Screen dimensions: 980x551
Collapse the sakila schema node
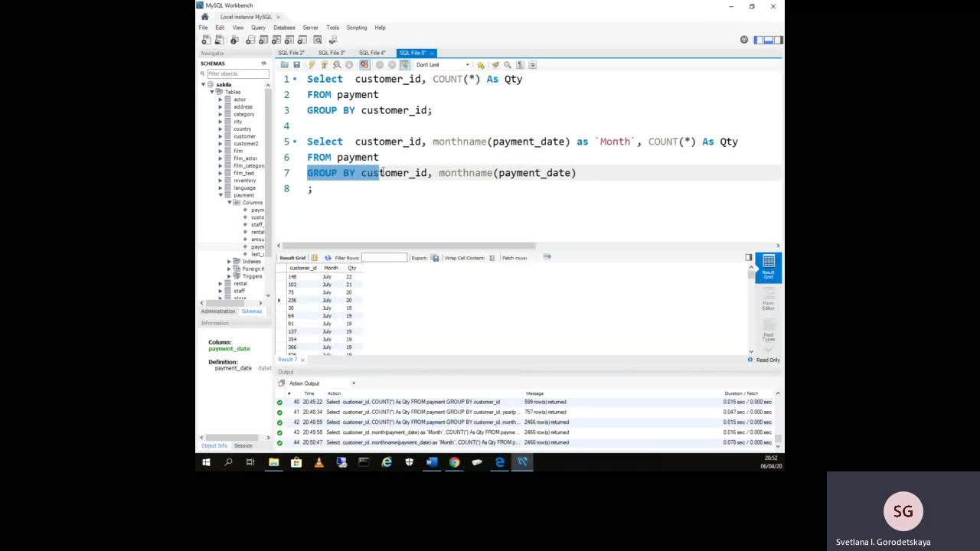point(204,85)
